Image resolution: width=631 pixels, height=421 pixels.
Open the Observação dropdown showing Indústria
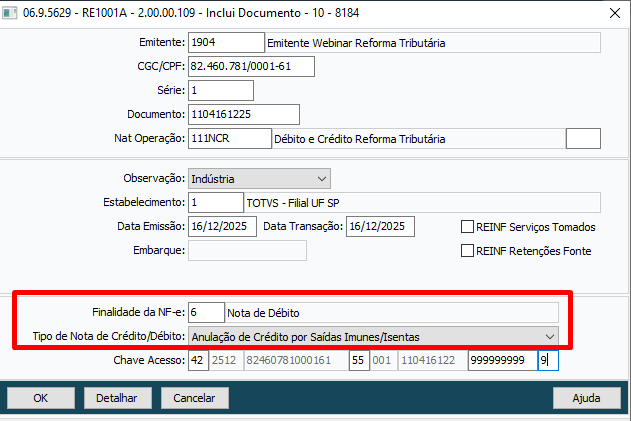[x=259, y=179]
